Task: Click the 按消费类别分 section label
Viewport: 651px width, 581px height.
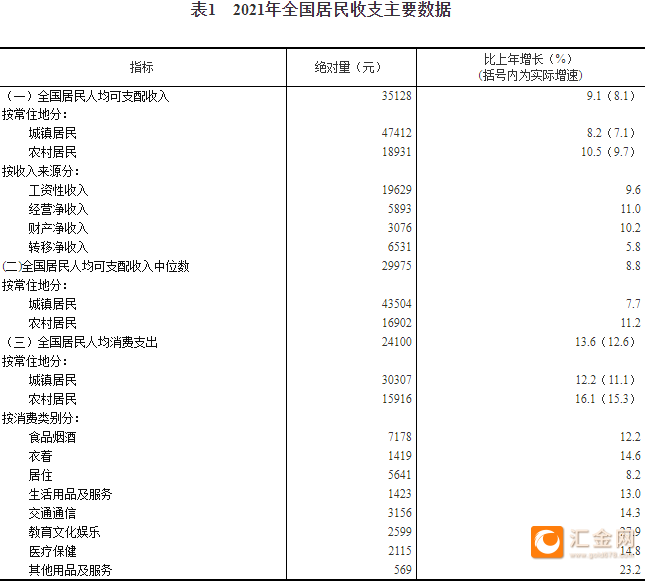Action: tap(40, 418)
